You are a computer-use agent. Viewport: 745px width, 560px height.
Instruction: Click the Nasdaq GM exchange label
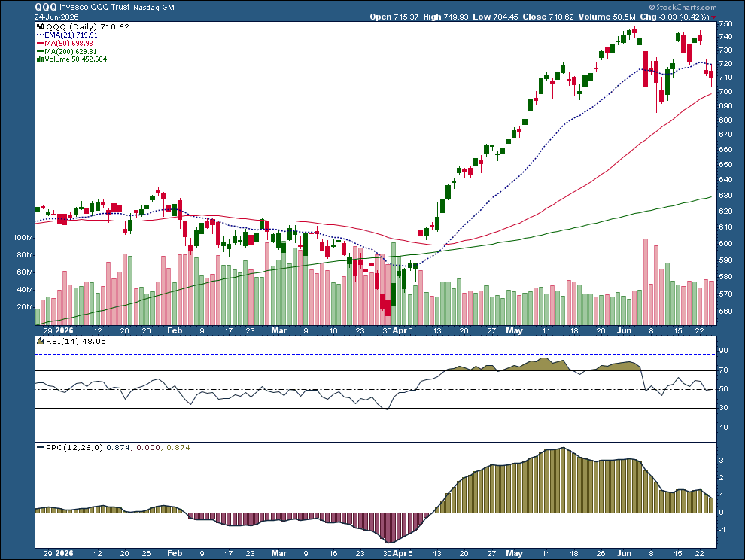(154, 8)
